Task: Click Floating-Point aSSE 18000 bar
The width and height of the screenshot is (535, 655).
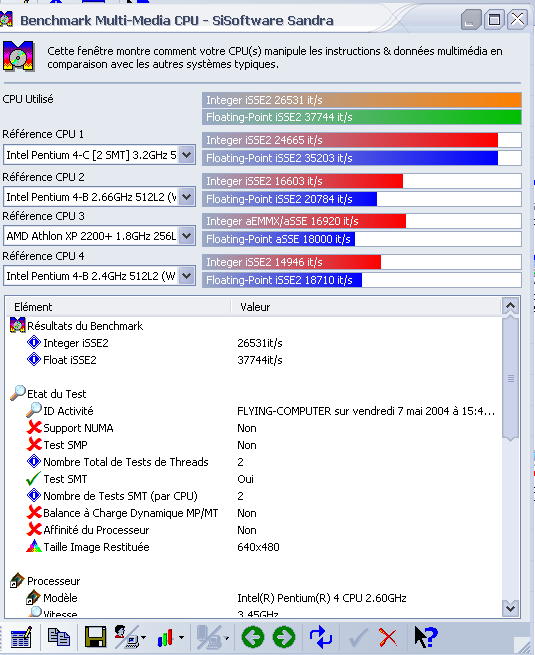Action: tap(279, 239)
